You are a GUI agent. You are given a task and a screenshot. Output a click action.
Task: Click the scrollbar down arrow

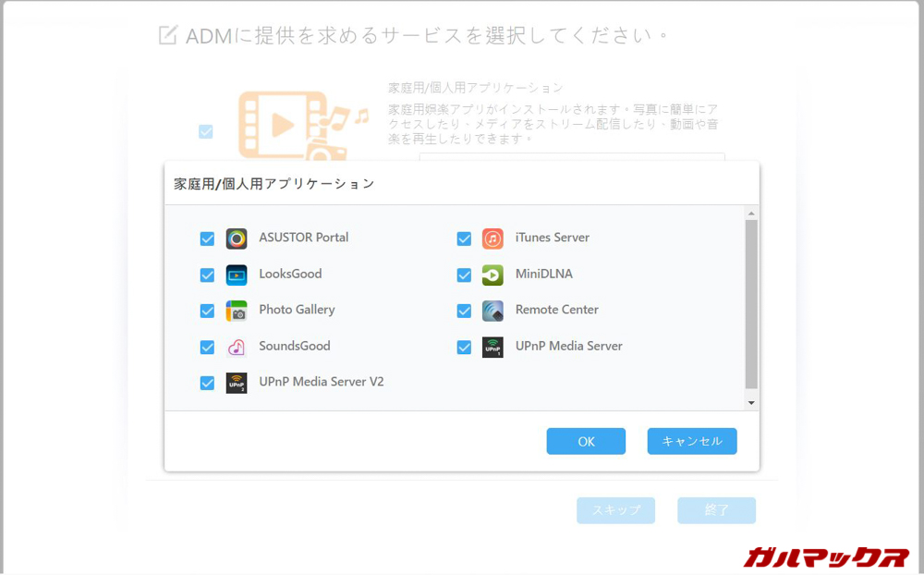[x=751, y=403]
